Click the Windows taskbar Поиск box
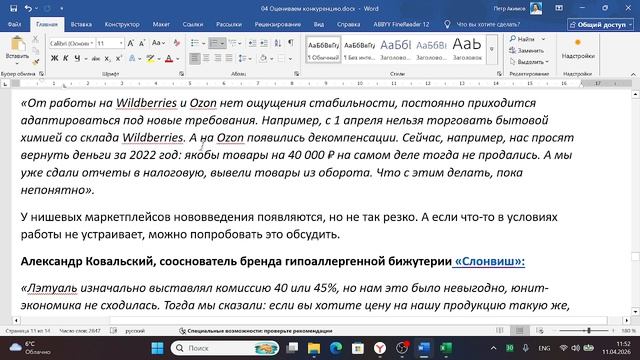This screenshot has width=640, height=360. point(226,348)
